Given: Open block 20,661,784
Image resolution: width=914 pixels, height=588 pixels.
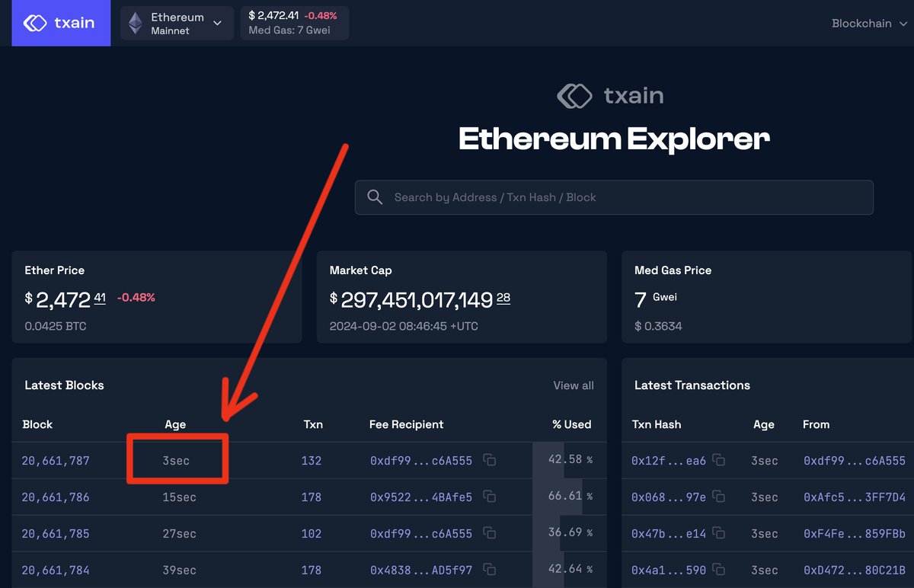Looking at the screenshot, I should [56, 570].
